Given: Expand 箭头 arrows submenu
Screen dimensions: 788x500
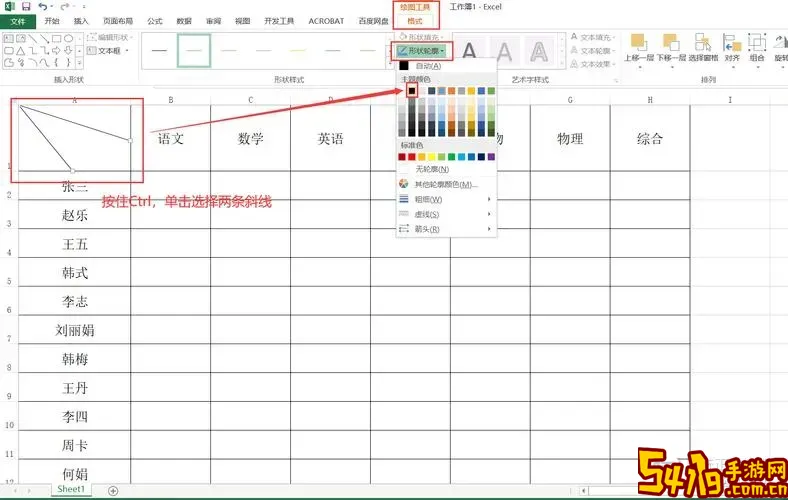Looking at the screenshot, I should (447, 229).
